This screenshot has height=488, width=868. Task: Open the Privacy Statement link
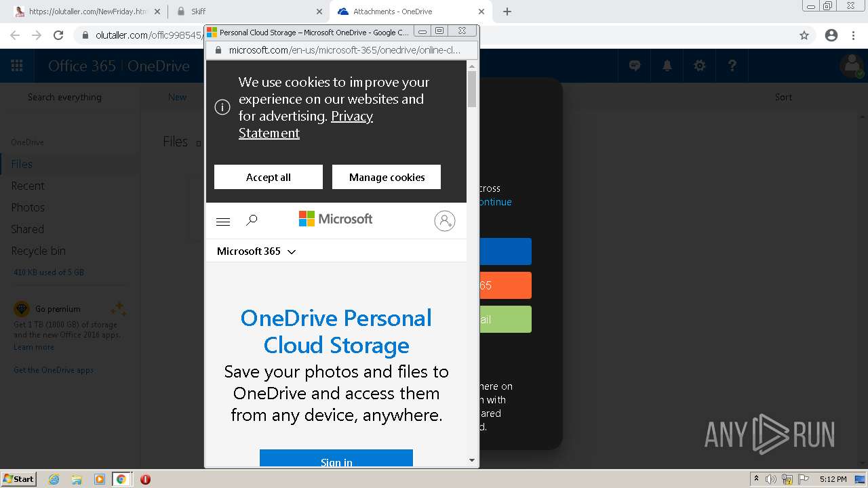[306, 125]
